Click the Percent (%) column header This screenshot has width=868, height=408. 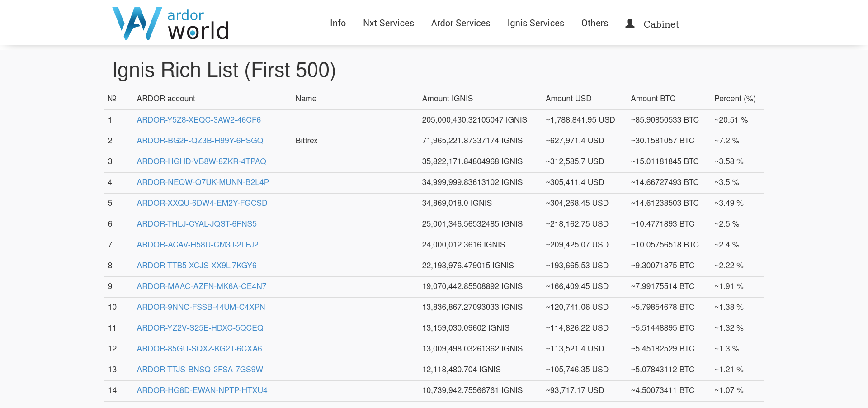[x=735, y=99]
